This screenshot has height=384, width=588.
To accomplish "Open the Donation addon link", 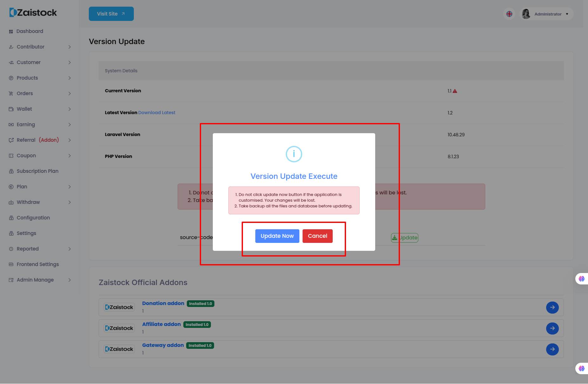I will (x=163, y=303).
